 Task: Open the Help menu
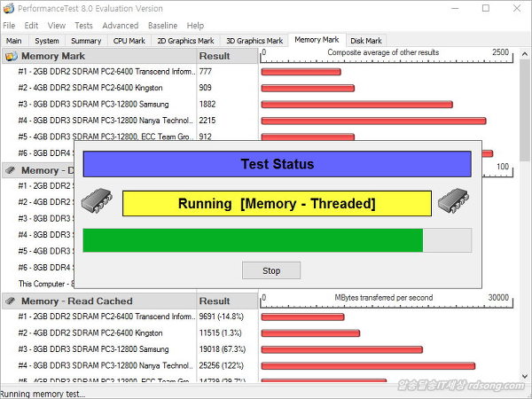[x=195, y=26]
